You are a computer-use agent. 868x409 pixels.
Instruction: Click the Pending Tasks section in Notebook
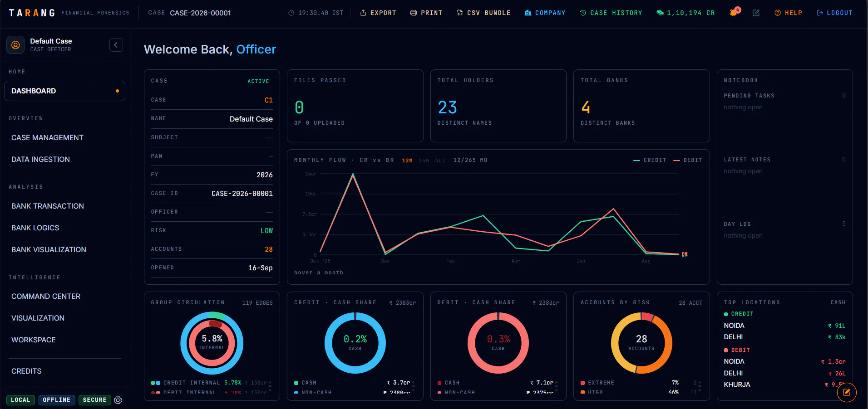click(x=784, y=101)
